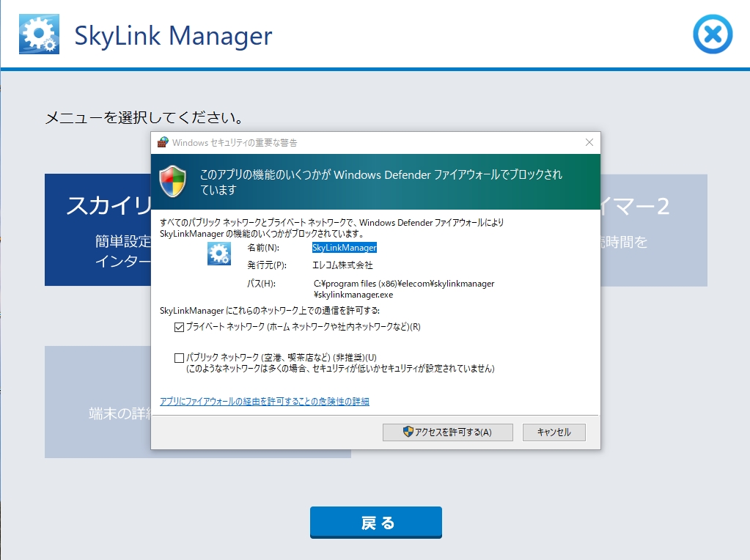Click the publisher name エレコム株式会社

(x=342, y=265)
